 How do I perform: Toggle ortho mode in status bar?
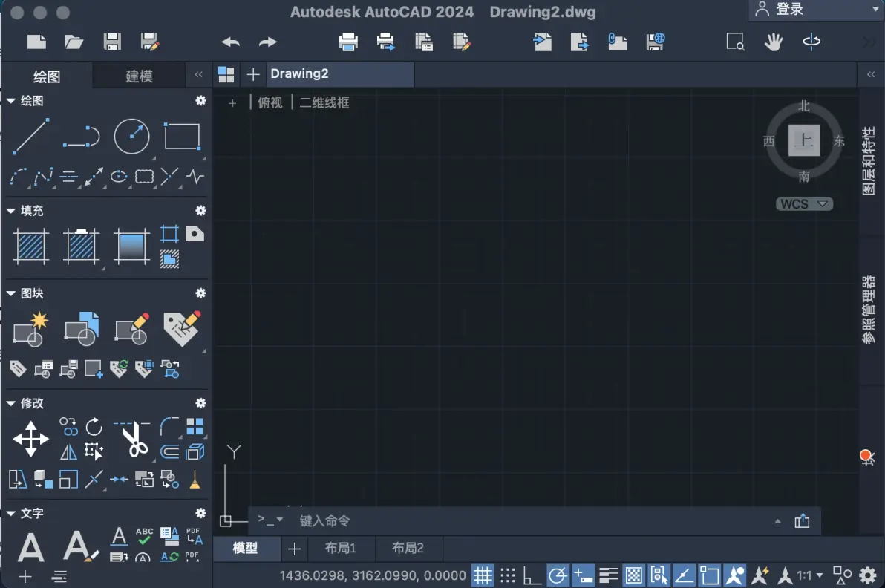click(x=532, y=575)
